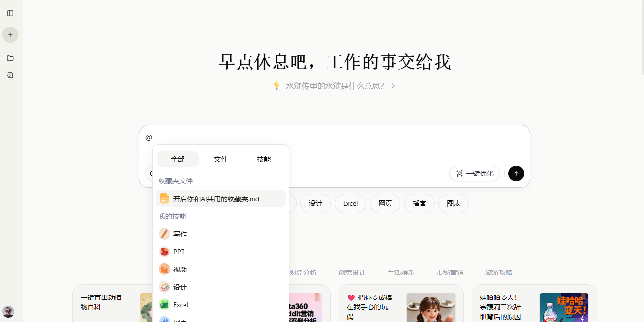644x322 pixels.
Task: Click the user avatar at bottom left
Action: coord(8,312)
